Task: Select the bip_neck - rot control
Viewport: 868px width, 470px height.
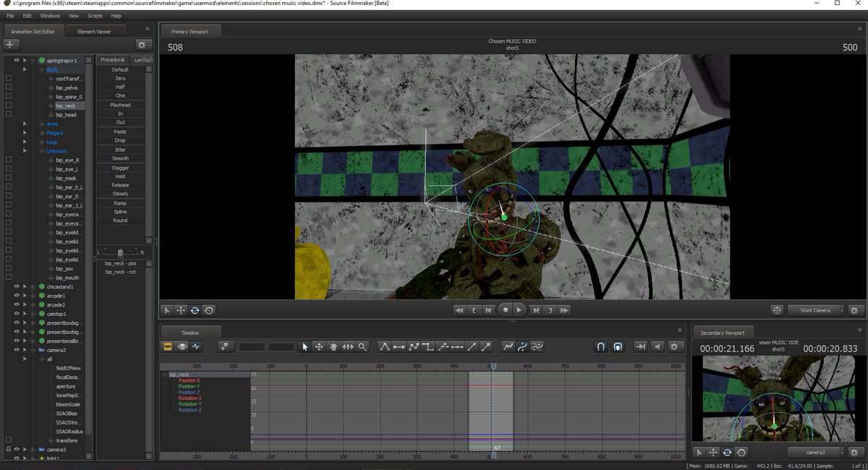Action: pyautogui.click(x=120, y=273)
